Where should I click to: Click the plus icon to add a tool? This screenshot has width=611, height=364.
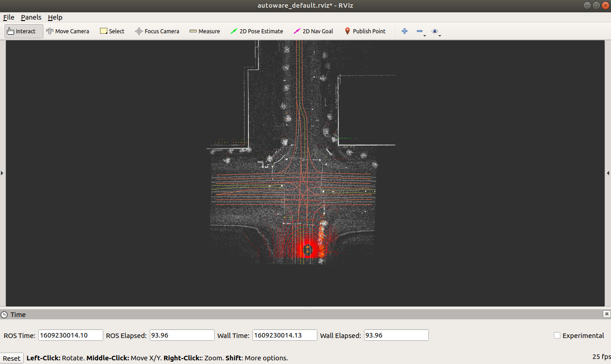pyautogui.click(x=404, y=31)
